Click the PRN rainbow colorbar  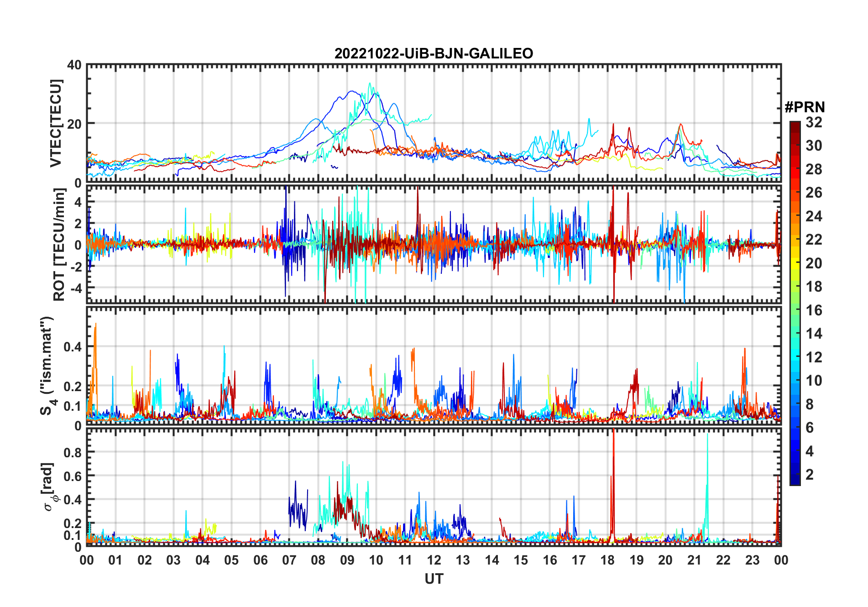point(795,303)
